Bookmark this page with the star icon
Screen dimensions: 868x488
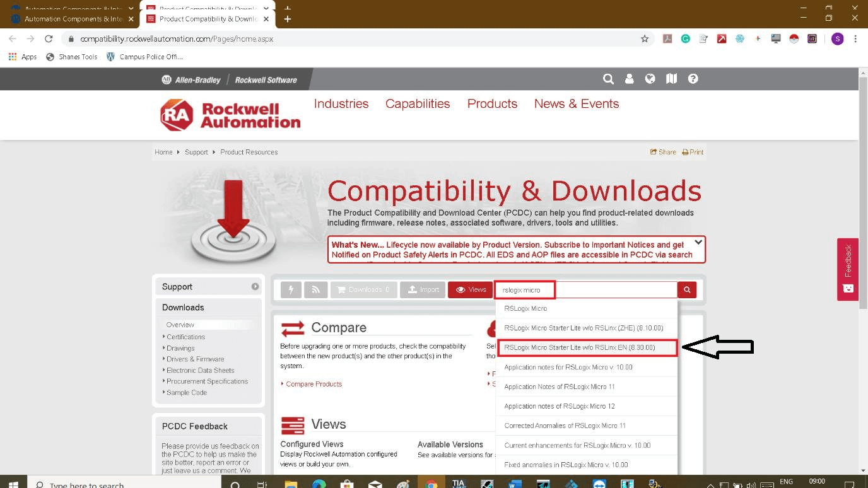click(x=645, y=38)
